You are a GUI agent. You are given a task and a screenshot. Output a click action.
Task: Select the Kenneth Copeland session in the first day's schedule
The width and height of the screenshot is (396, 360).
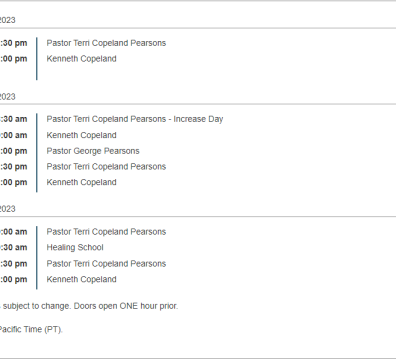click(x=81, y=58)
